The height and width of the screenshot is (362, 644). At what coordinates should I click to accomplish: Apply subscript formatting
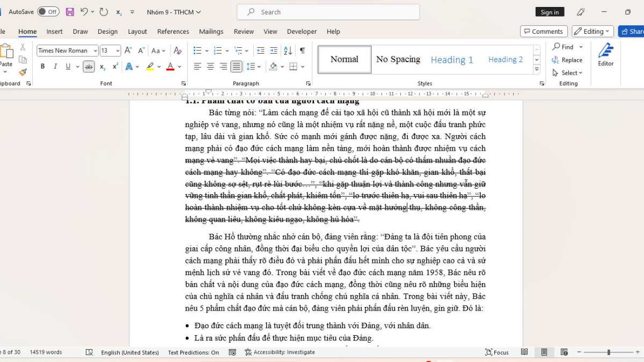pos(102,66)
